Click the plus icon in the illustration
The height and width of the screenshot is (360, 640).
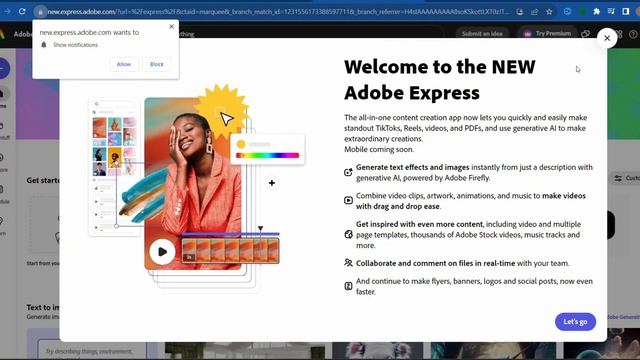click(x=272, y=183)
